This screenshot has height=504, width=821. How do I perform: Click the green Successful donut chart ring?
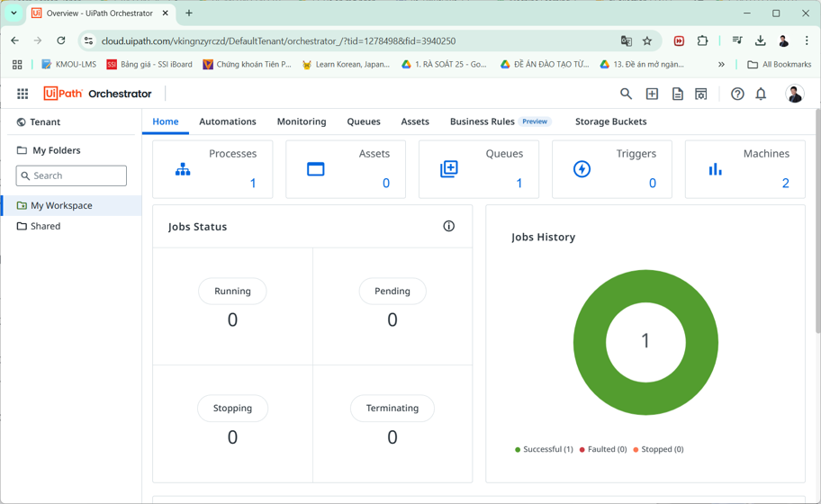[x=590, y=343]
